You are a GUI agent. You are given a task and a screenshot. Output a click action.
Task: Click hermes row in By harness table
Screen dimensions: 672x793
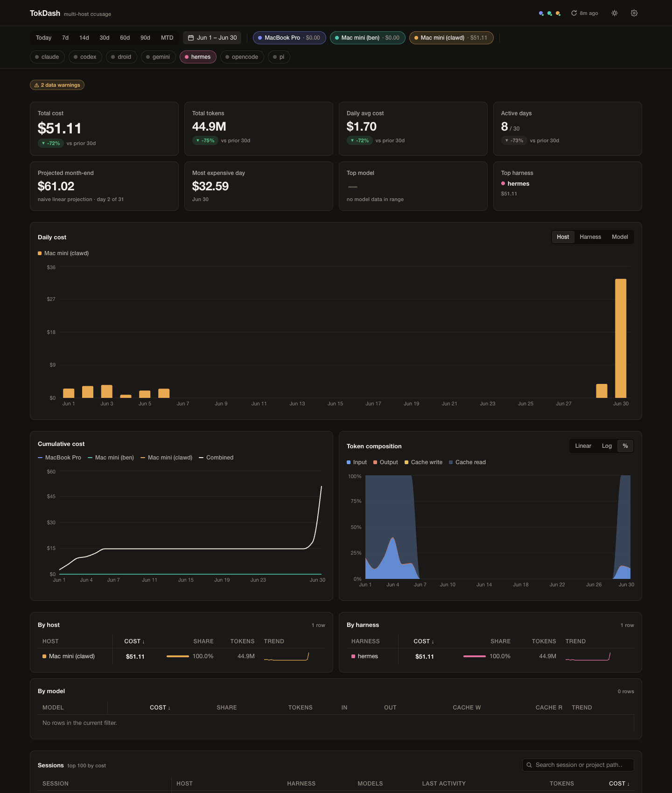(x=490, y=656)
